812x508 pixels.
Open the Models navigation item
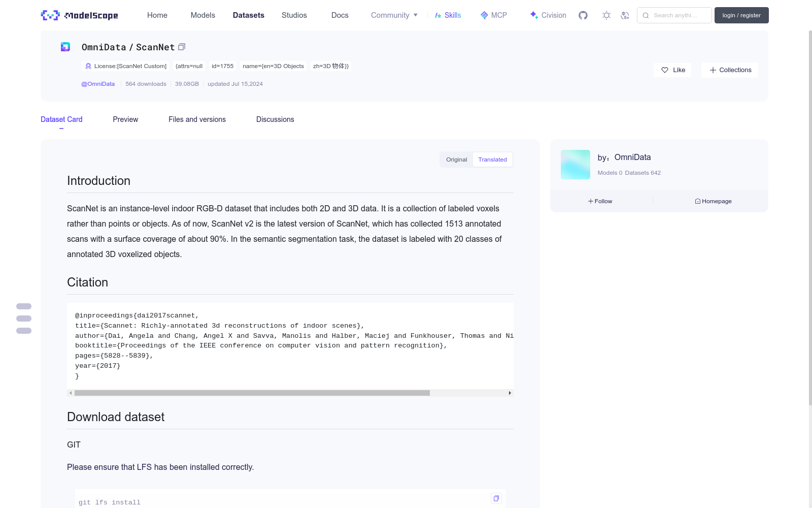(203, 15)
